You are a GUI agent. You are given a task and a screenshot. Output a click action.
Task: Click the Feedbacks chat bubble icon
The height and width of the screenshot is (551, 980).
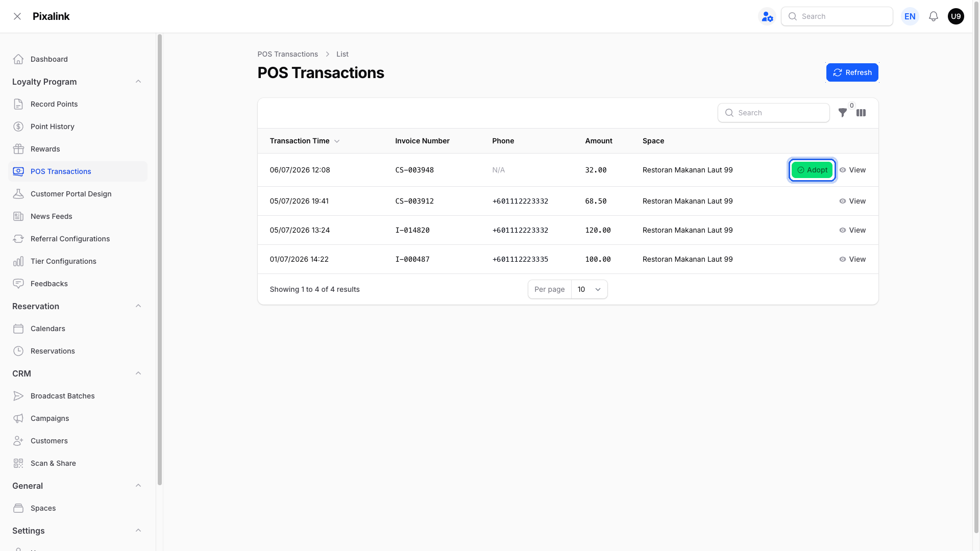click(18, 284)
